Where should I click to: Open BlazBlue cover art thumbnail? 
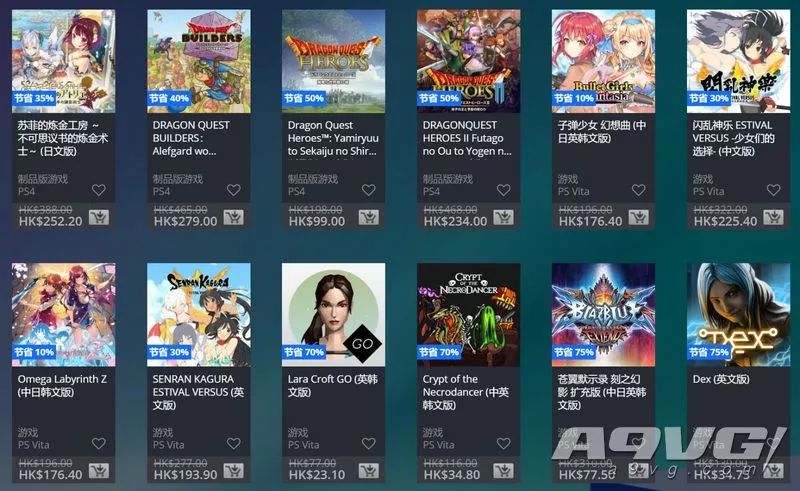(x=604, y=315)
